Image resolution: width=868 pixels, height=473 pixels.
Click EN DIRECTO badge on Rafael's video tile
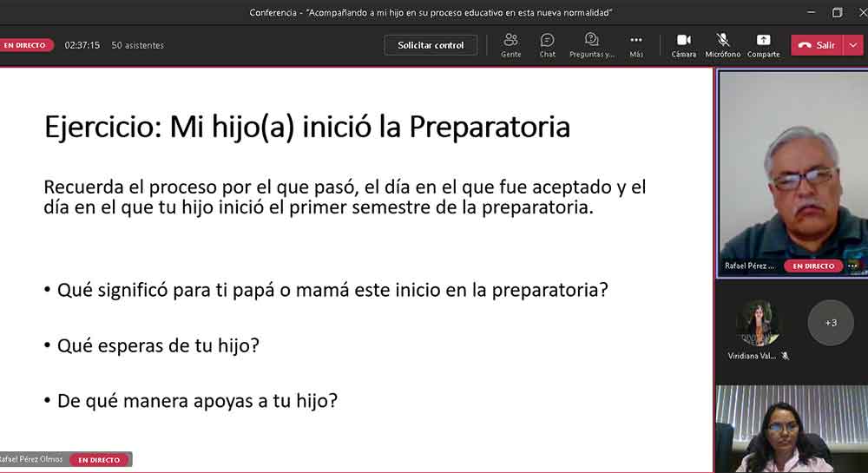tap(813, 266)
